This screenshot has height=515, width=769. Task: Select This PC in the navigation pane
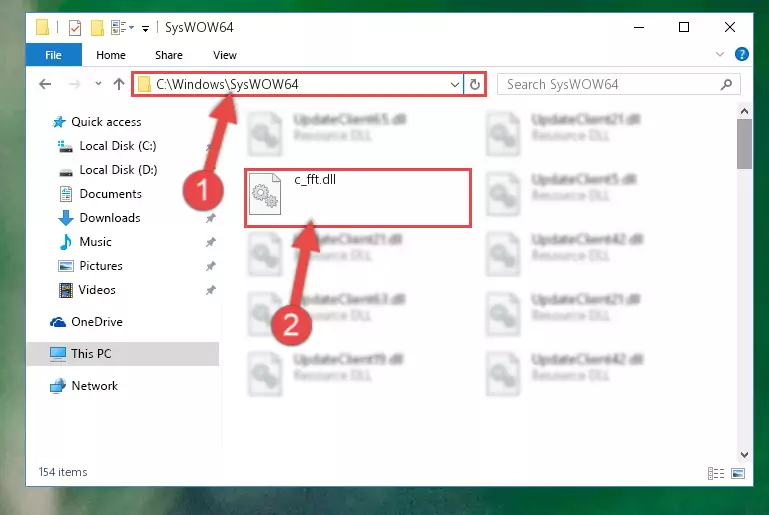pyautogui.click(x=91, y=354)
